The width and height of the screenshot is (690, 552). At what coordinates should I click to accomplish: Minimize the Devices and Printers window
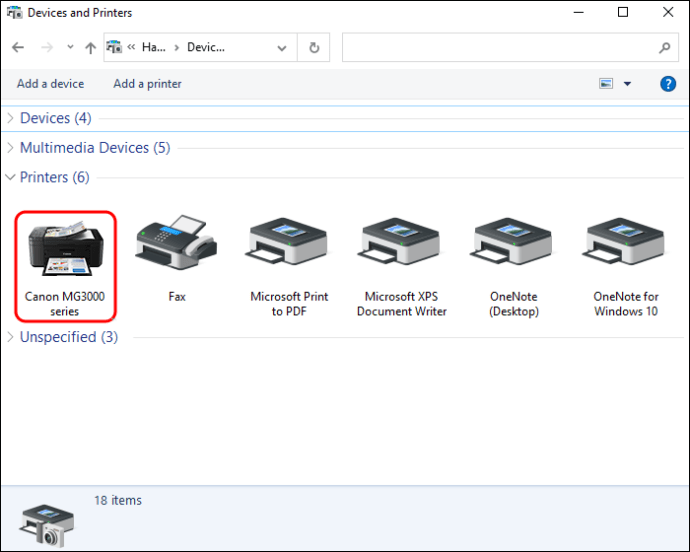[579, 12]
